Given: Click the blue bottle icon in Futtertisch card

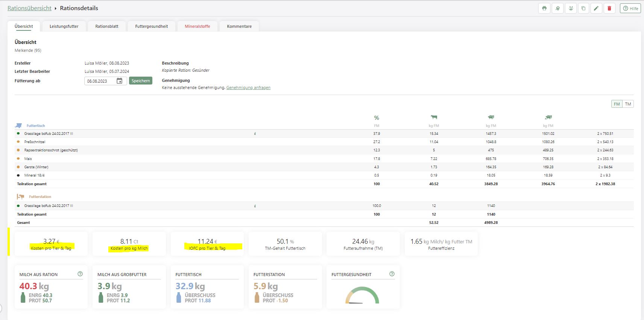Looking at the screenshot, I should pyautogui.click(x=179, y=298).
